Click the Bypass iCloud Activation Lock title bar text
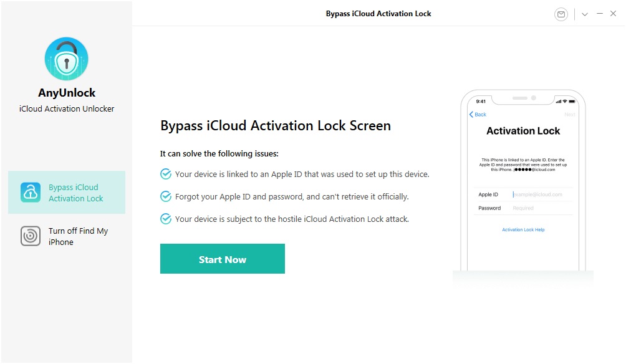 378,13
